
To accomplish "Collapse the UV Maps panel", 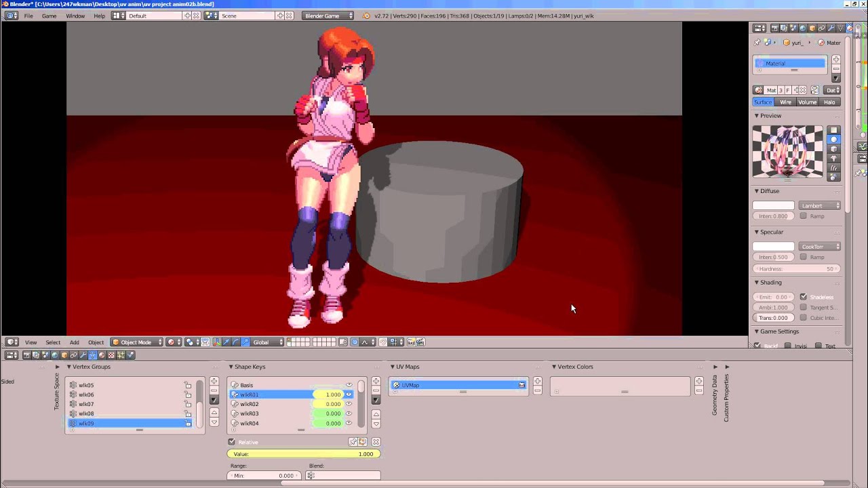I will (x=392, y=367).
